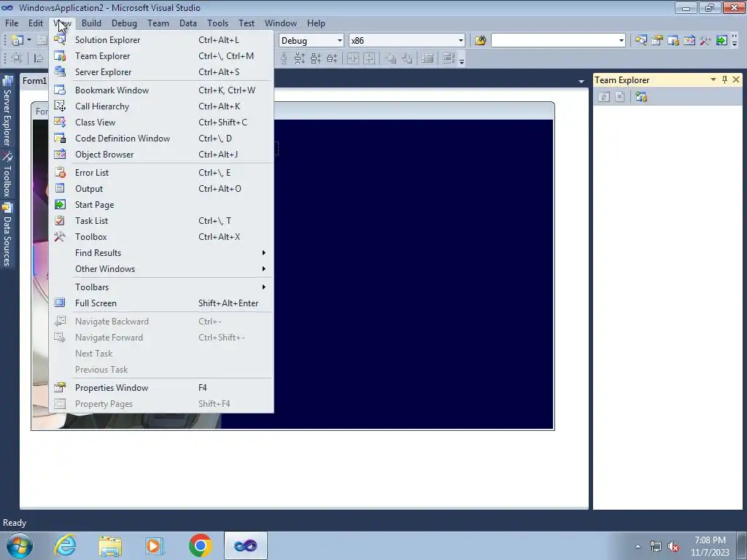Open New Project button dropdown arrow
The height and width of the screenshot is (560, 747).
tap(29, 41)
